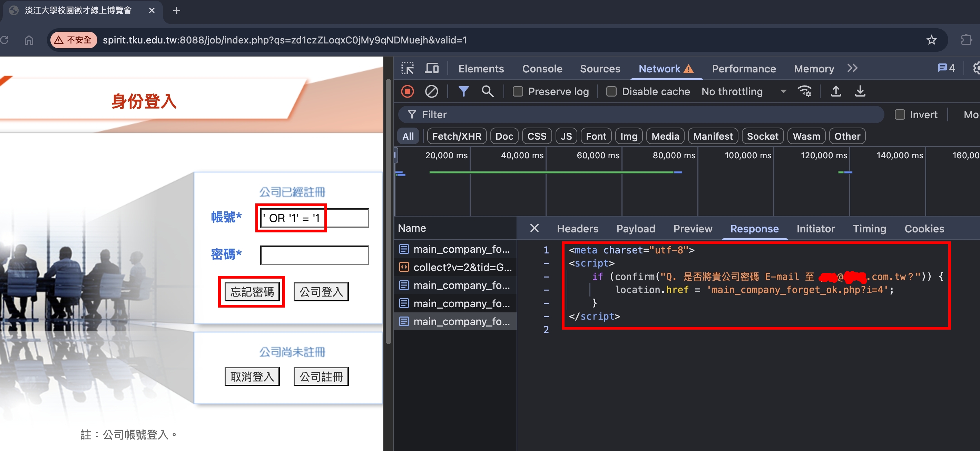Filter requests by JS type
The height and width of the screenshot is (451, 980).
[x=566, y=136]
